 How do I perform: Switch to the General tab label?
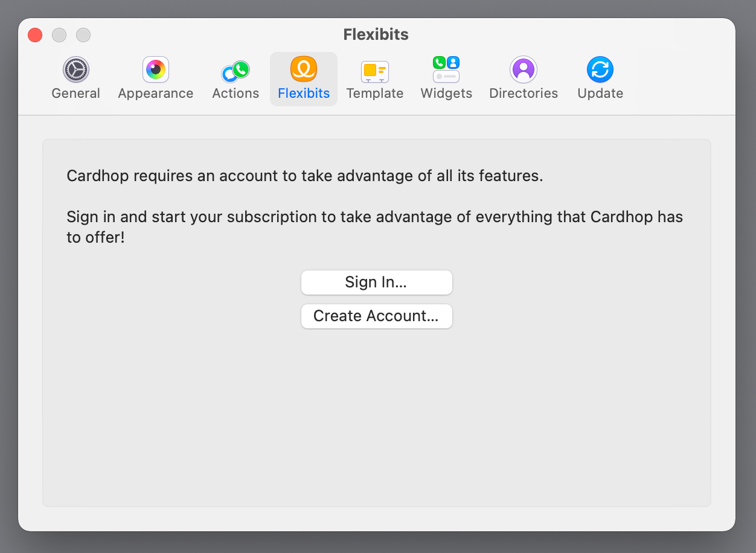pyautogui.click(x=76, y=94)
